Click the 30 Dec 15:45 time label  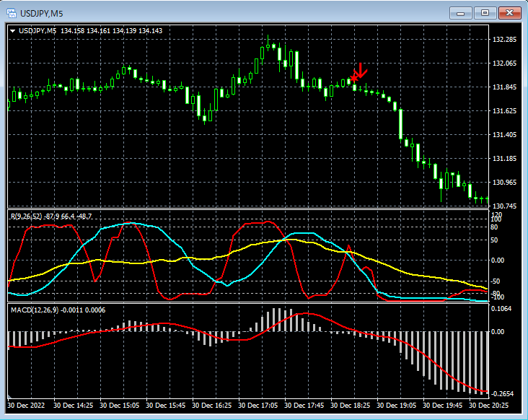(x=165, y=405)
